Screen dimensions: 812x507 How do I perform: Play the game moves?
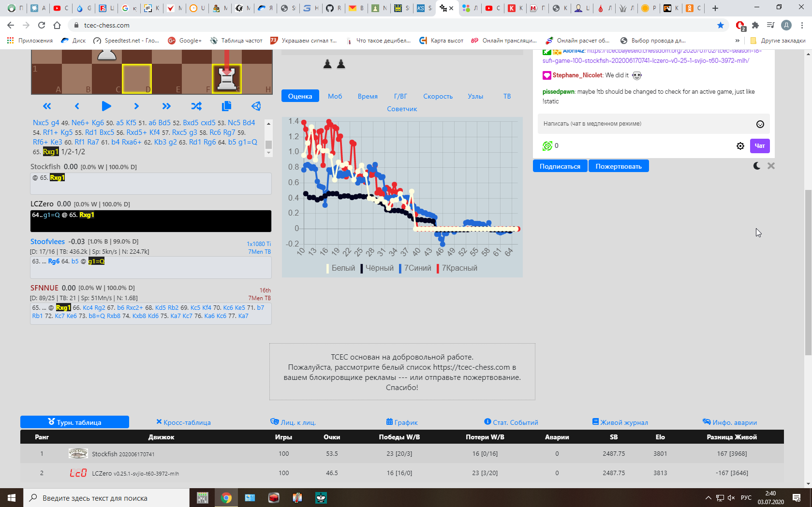coord(106,106)
